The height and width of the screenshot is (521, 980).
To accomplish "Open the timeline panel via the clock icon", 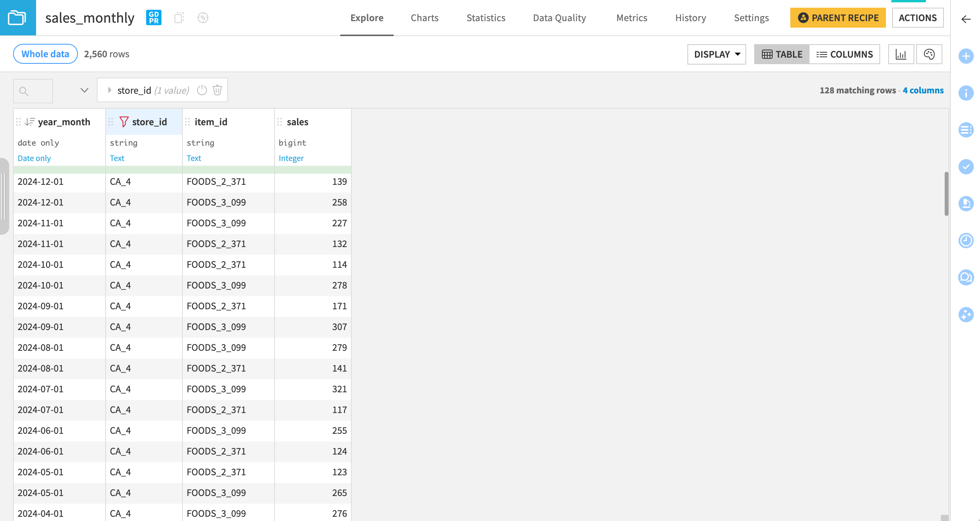I will coord(966,241).
